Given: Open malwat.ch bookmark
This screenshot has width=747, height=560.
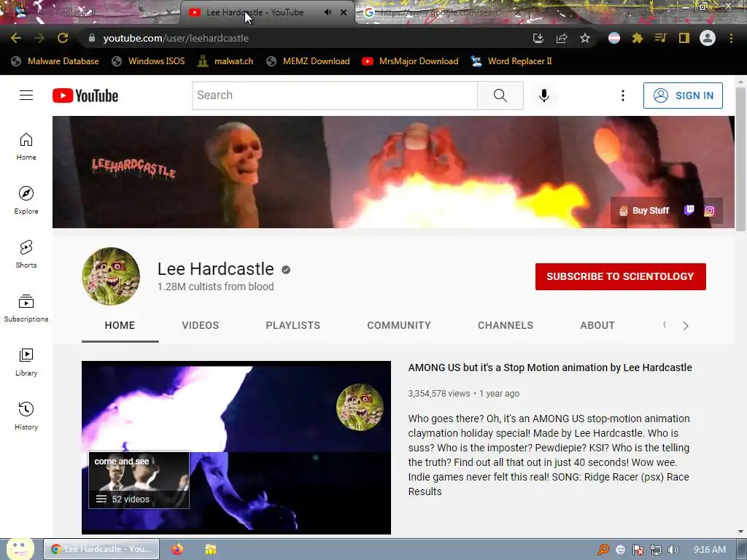Looking at the screenshot, I should coord(225,61).
